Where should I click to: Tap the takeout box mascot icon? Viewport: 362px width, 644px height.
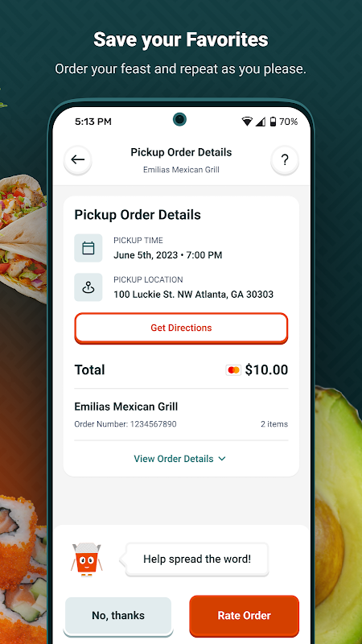87,559
